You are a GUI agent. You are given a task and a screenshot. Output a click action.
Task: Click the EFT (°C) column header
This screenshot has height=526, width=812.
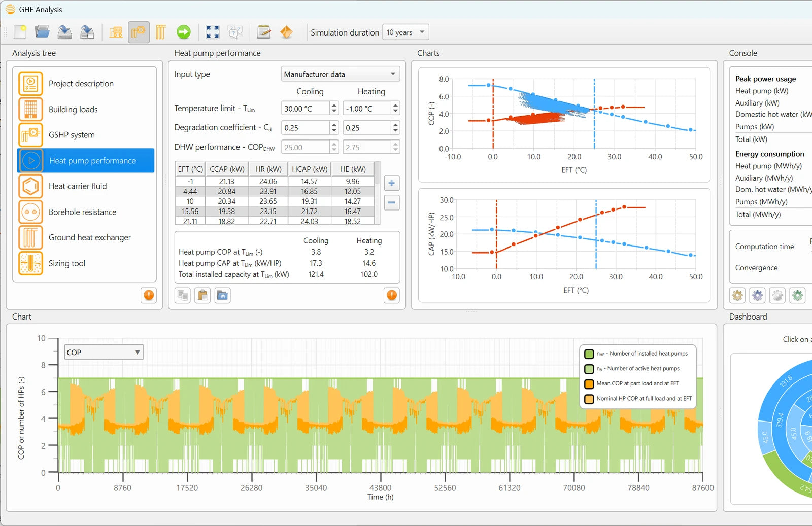(190, 169)
